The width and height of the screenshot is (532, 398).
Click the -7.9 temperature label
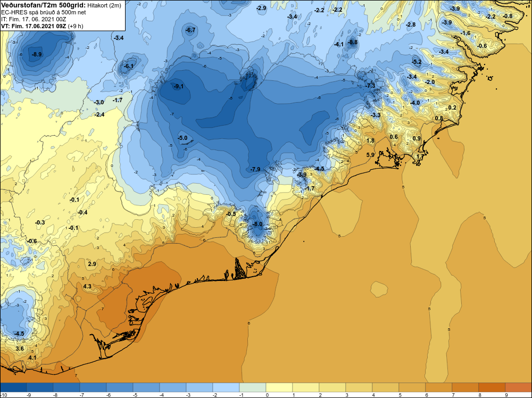[x=255, y=169]
